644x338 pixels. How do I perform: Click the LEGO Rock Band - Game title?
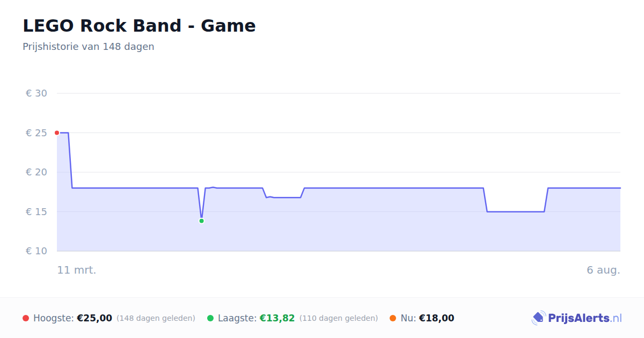(139, 26)
